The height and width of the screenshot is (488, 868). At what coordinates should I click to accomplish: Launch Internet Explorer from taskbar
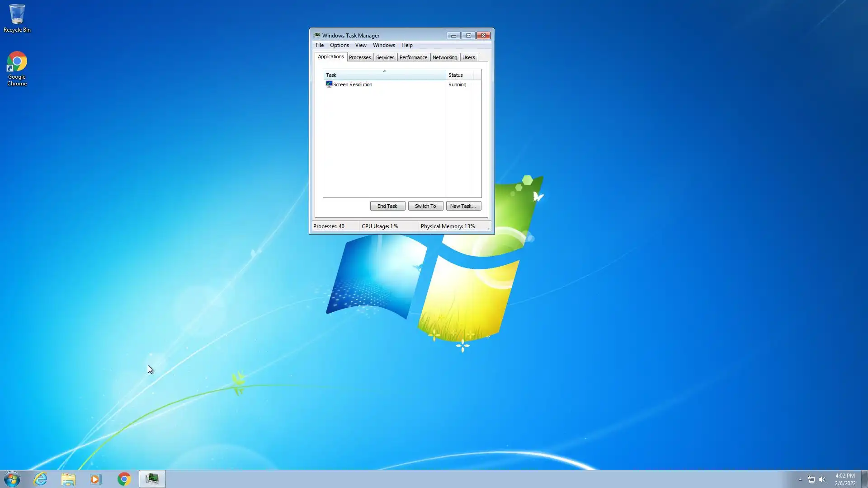pyautogui.click(x=41, y=479)
